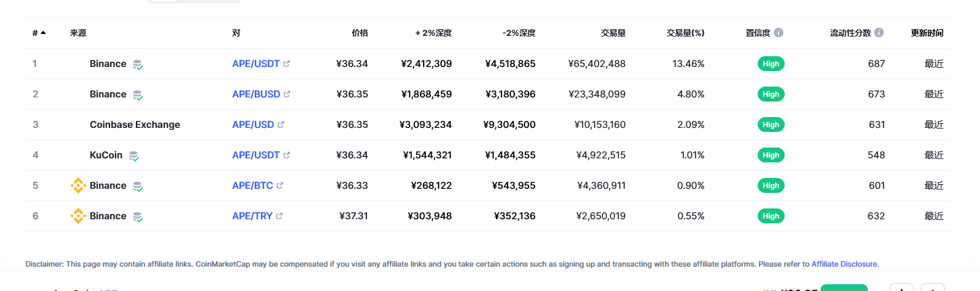
Task: Sort by 更新时间 column header
Action: click(927, 32)
